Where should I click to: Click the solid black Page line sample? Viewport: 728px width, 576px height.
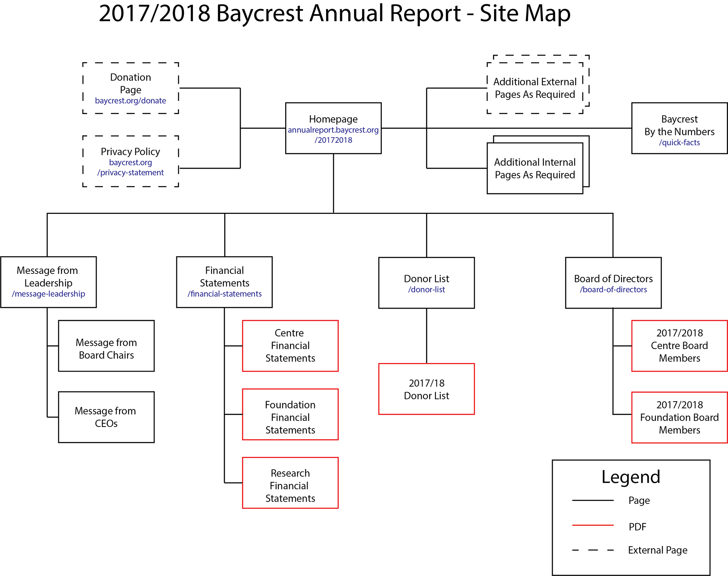pos(593,501)
